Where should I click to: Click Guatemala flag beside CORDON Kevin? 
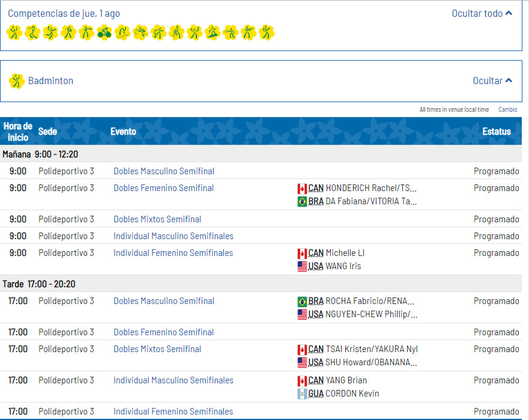click(x=302, y=394)
